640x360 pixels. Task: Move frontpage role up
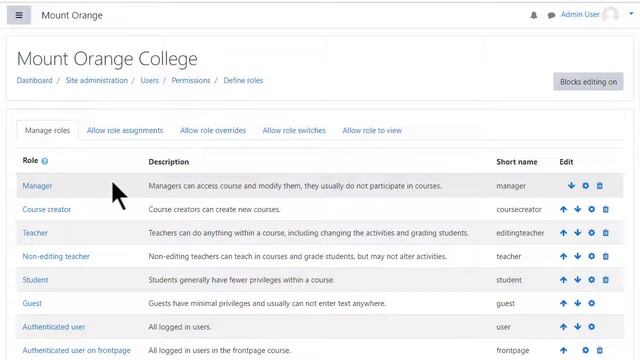(563, 350)
